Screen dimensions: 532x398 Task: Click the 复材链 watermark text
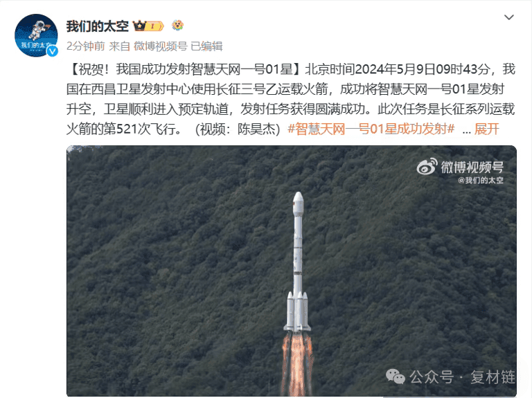coord(493,377)
